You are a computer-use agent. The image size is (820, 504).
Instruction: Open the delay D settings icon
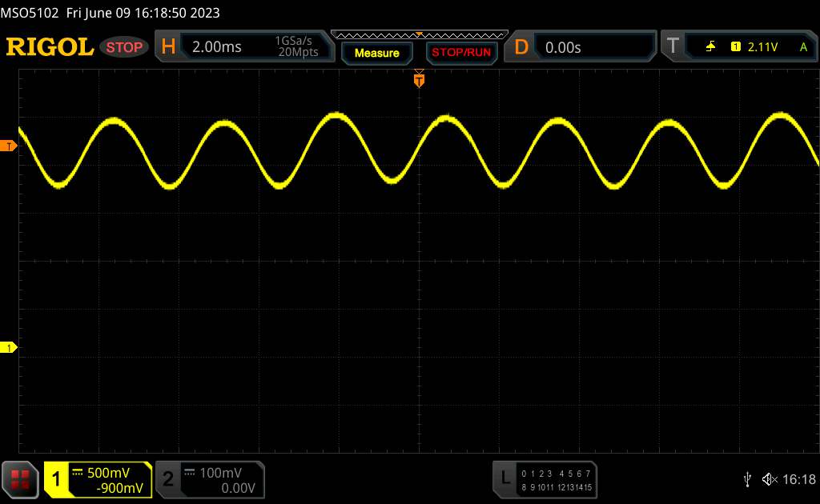pos(521,47)
